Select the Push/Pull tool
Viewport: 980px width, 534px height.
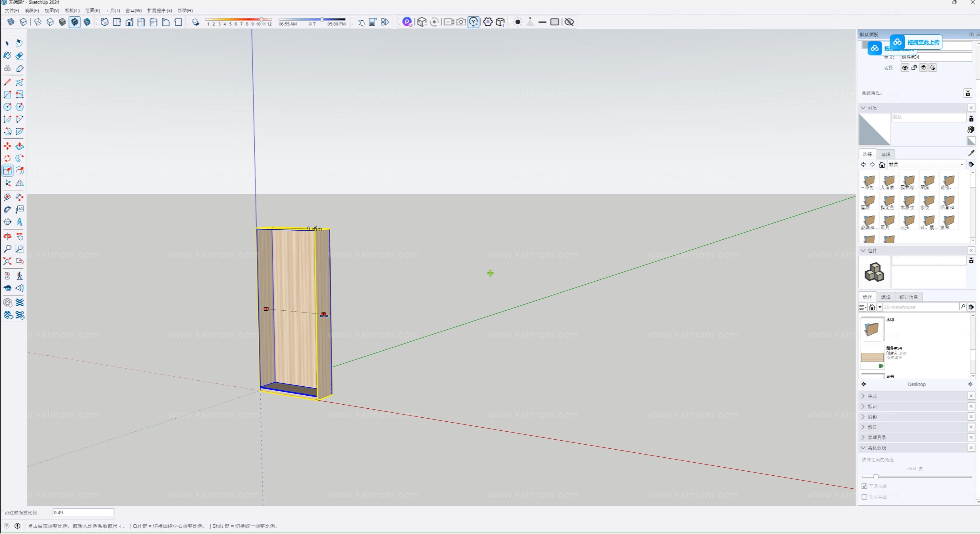[20, 146]
